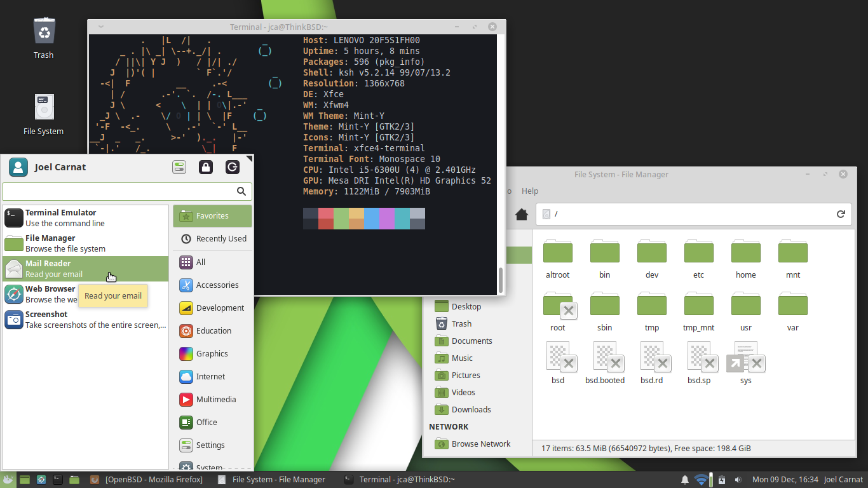Click the lock screen icon in menu header
Screen dimensions: 868x488
point(205,167)
